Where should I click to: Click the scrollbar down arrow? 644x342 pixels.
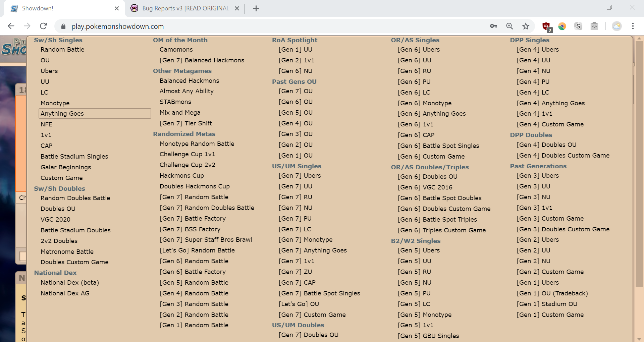(639, 339)
